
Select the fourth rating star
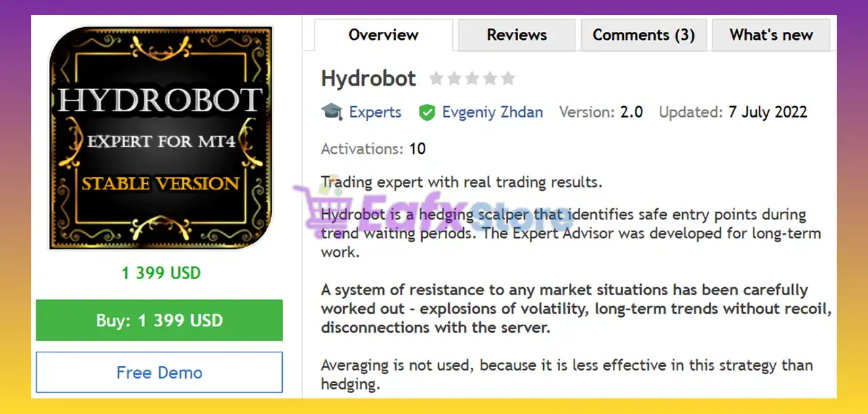pos(490,79)
